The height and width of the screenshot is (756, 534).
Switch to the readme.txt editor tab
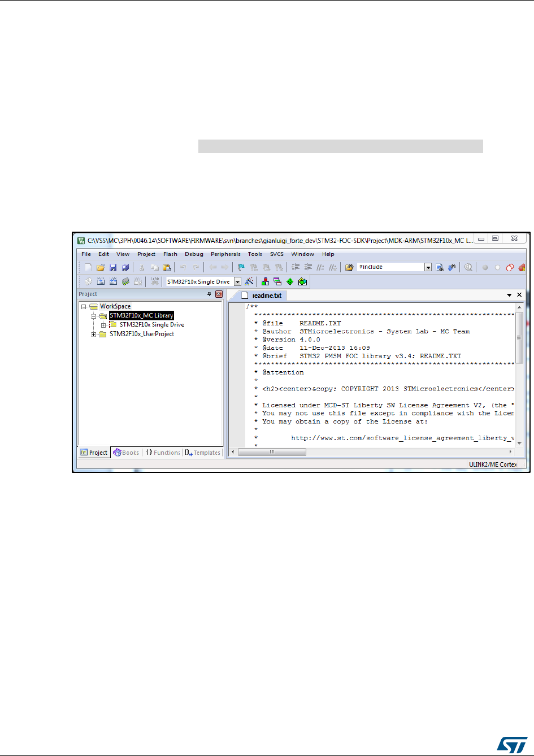(x=262, y=296)
